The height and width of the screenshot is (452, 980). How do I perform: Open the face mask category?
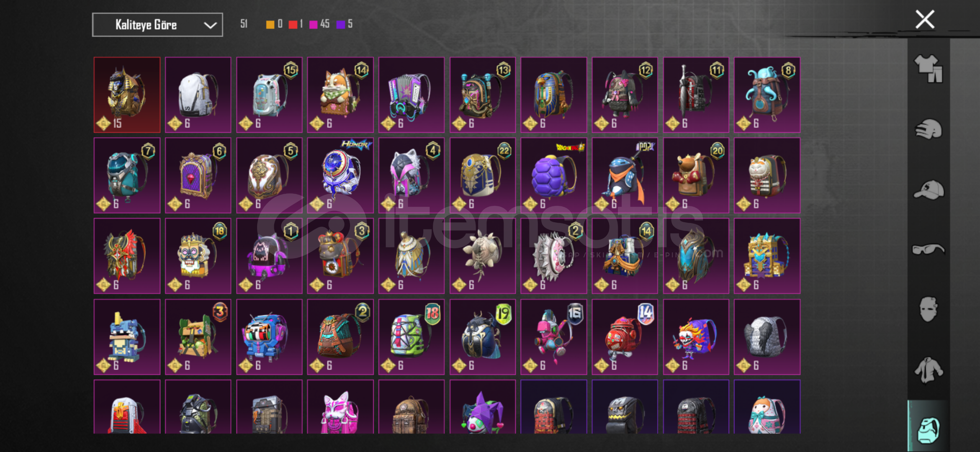click(928, 309)
